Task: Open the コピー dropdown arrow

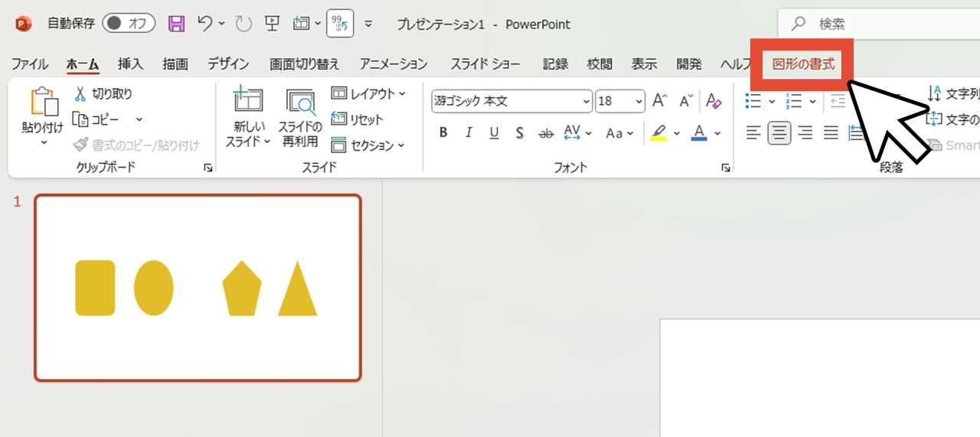Action: pyautogui.click(x=139, y=119)
